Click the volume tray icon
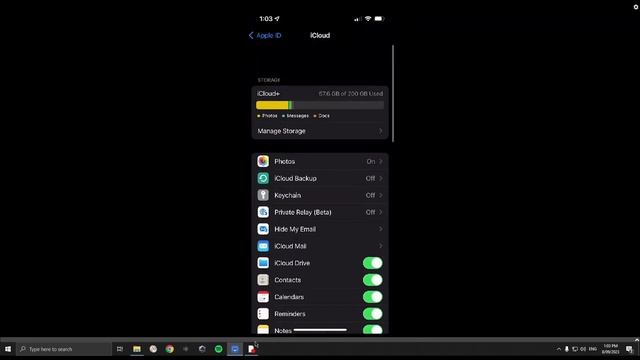 point(583,349)
